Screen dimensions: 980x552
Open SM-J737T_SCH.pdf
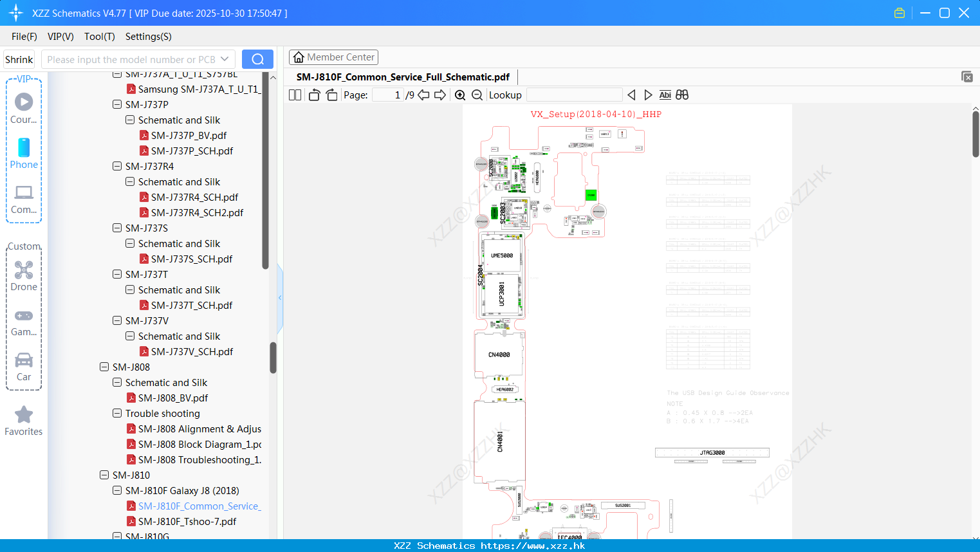coord(192,305)
